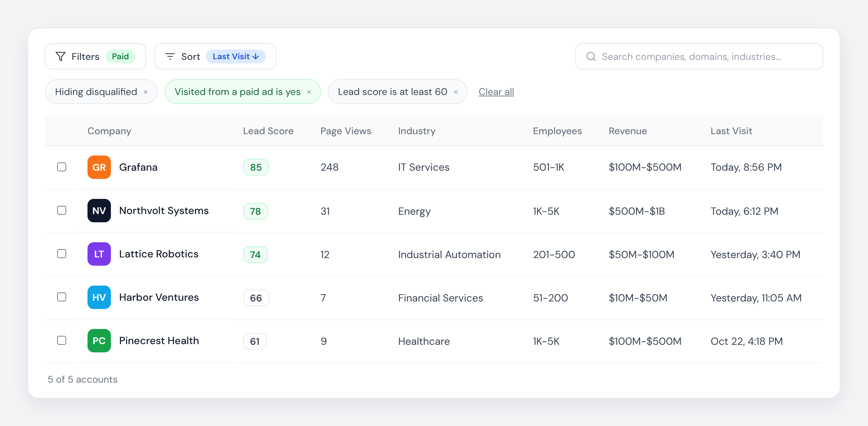The image size is (868, 426).
Task: Click the lead score badge 61
Action: (255, 341)
